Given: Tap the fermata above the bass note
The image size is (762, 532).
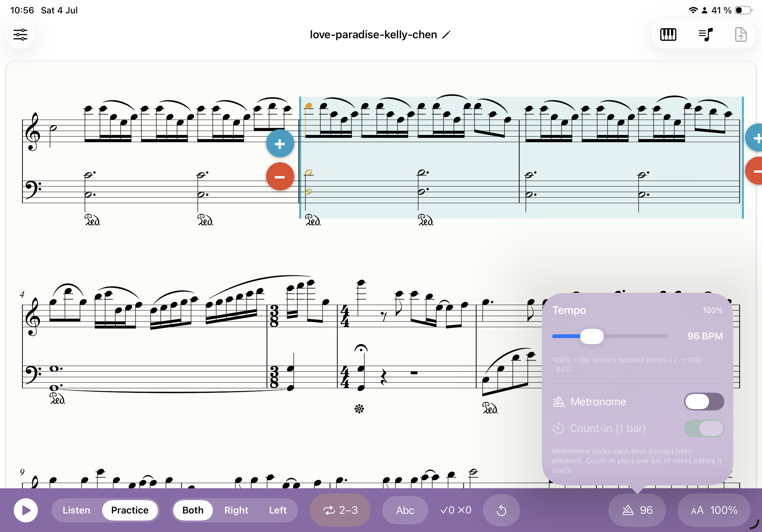Looking at the screenshot, I should [x=361, y=348].
